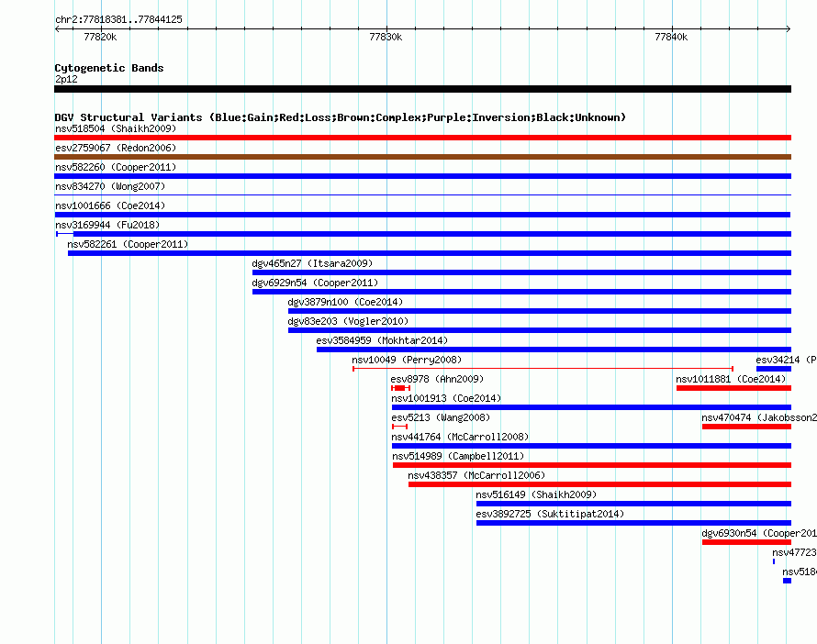Open the nsv3169944 (Fu2018) variant label
817x644 pixels.
click(107, 225)
